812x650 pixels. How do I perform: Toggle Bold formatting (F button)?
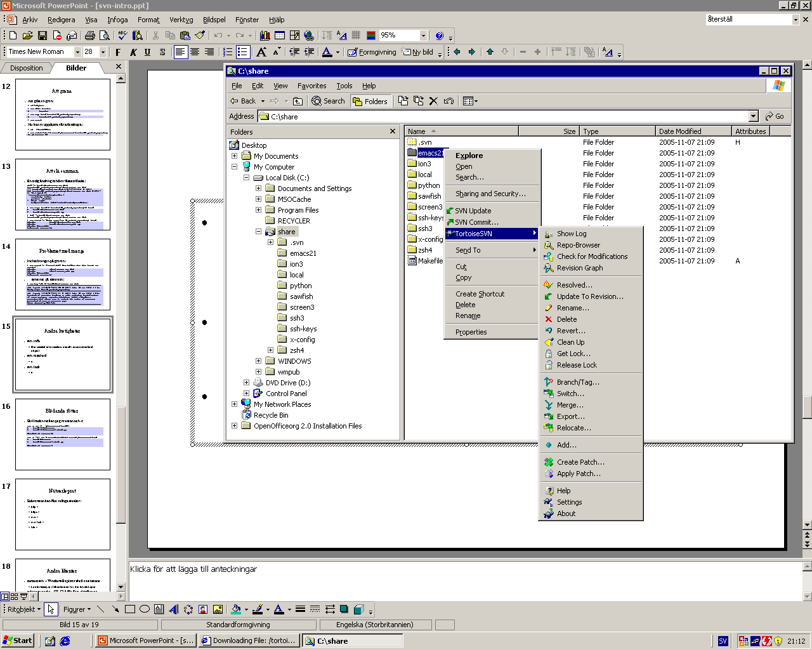tap(118, 52)
